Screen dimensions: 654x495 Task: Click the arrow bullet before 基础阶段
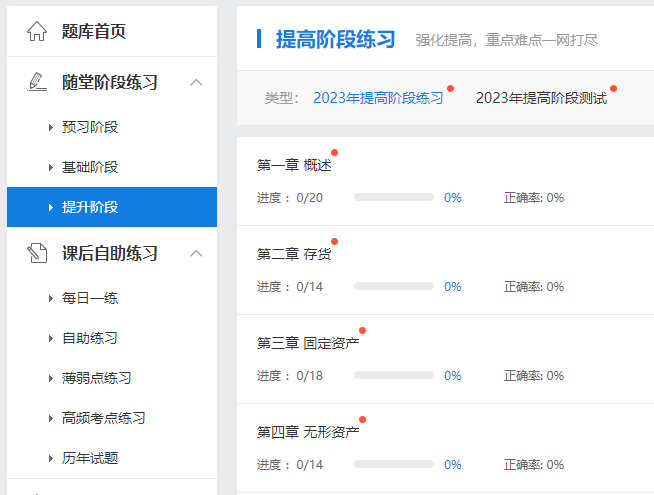(x=50, y=167)
